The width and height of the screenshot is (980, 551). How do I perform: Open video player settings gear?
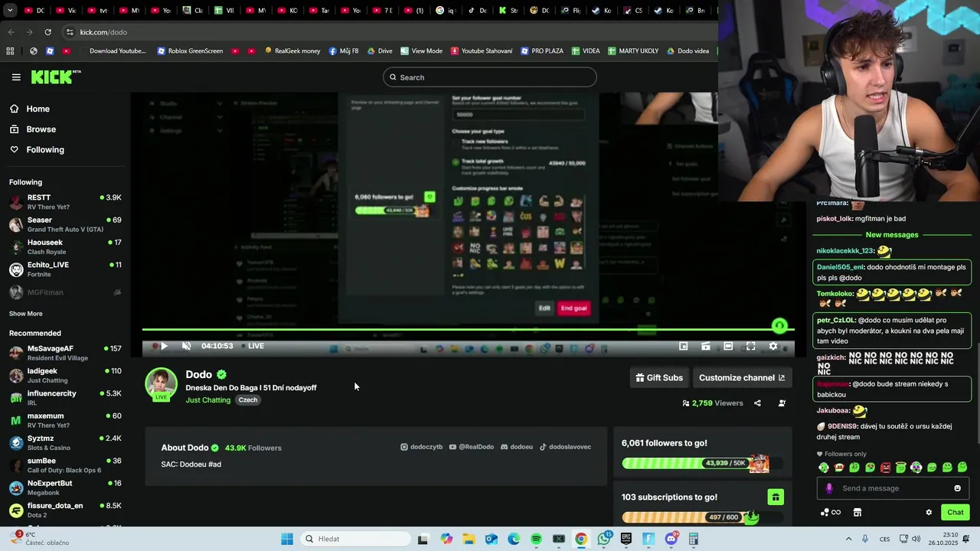click(x=773, y=346)
